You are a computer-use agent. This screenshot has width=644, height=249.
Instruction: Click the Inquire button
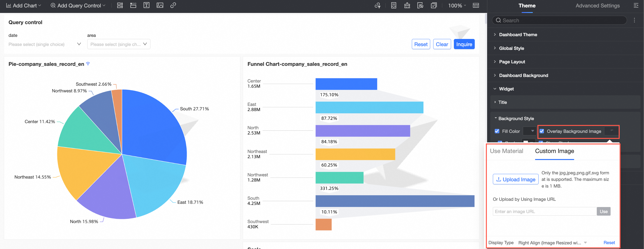464,44
